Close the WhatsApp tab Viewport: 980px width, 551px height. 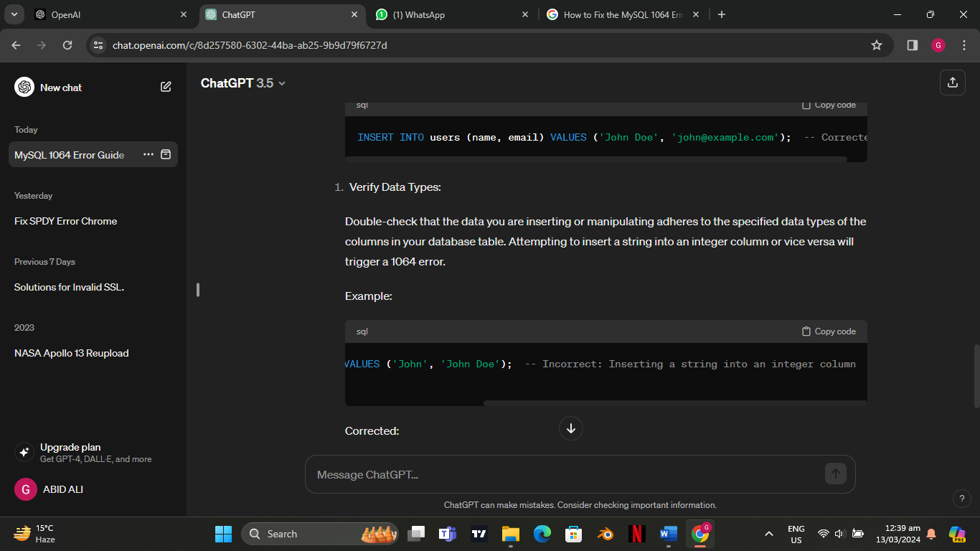click(x=524, y=14)
